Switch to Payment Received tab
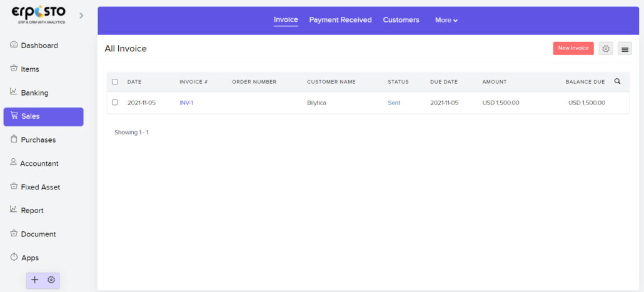Viewport: 644px width, 292px height. click(x=340, y=20)
